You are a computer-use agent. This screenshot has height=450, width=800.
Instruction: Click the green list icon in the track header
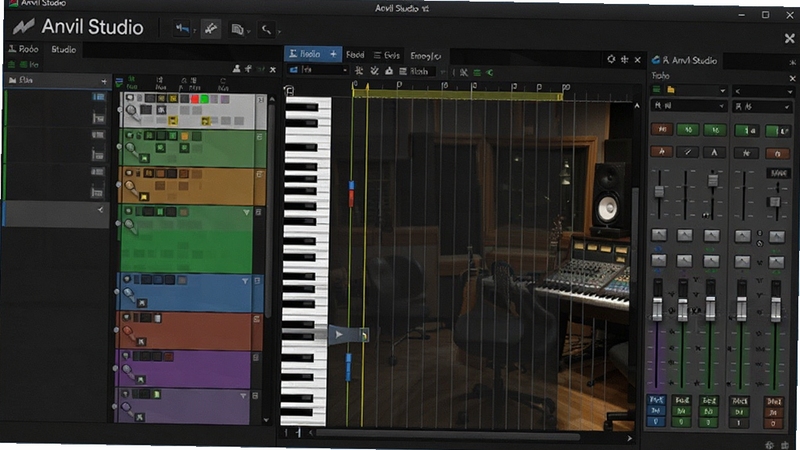pyautogui.click(x=119, y=82)
